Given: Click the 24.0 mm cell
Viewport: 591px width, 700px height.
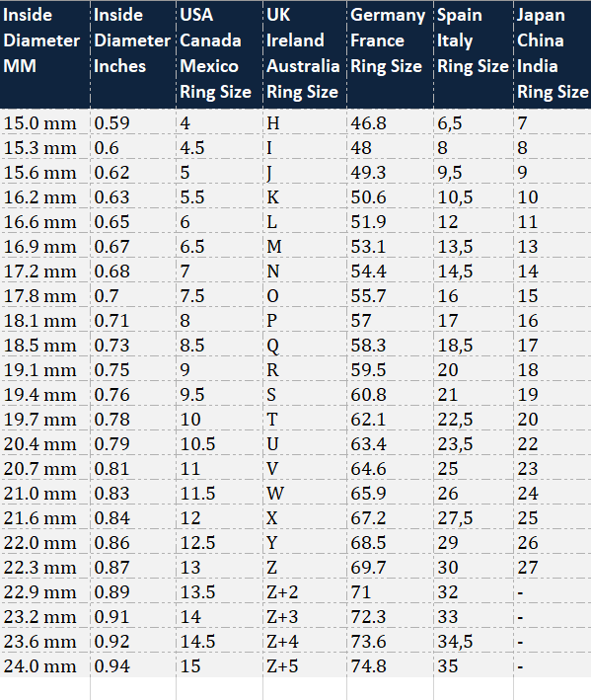Looking at the screenshot, I should point(45,665).
